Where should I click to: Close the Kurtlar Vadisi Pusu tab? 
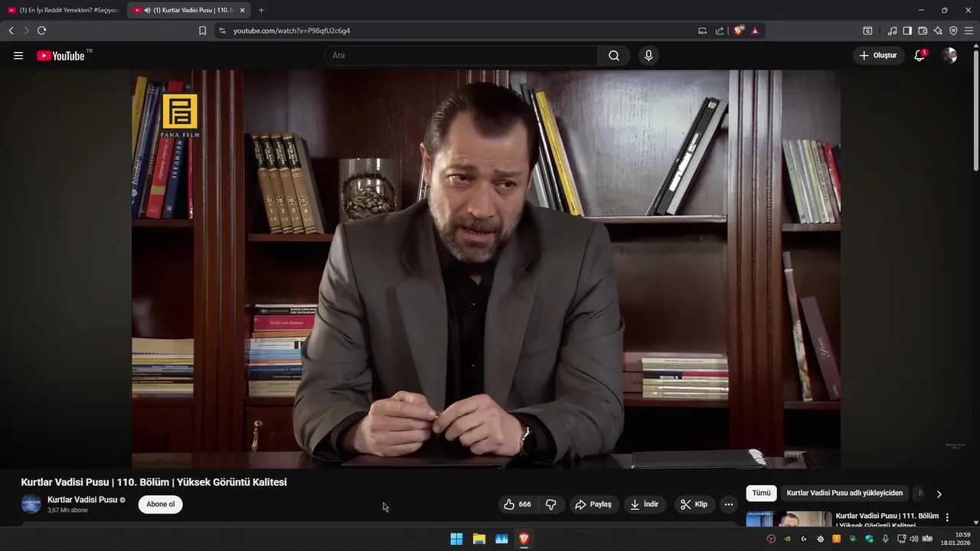tap(243, 10)
